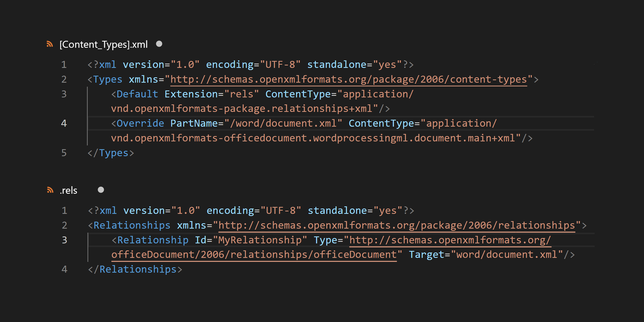Follow the package/2006/relationships xmlns link
The image size is (644, 322).
click(x=397, y=225)
